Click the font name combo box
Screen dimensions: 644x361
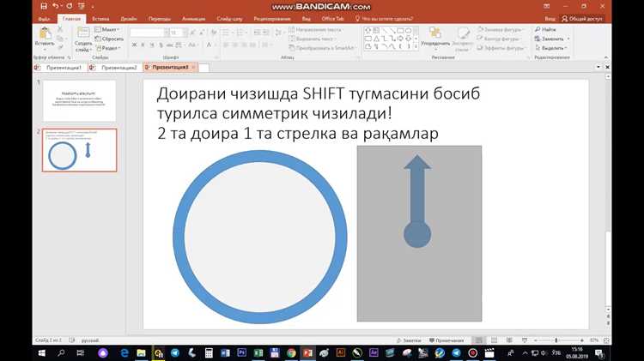tap(149, 33)
